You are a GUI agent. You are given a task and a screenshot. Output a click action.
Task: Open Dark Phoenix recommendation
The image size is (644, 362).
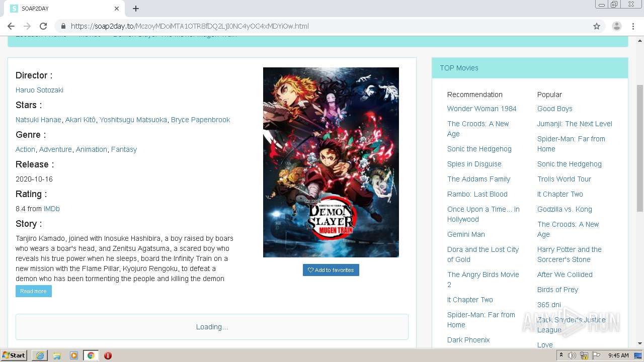[x=468, y=340]
